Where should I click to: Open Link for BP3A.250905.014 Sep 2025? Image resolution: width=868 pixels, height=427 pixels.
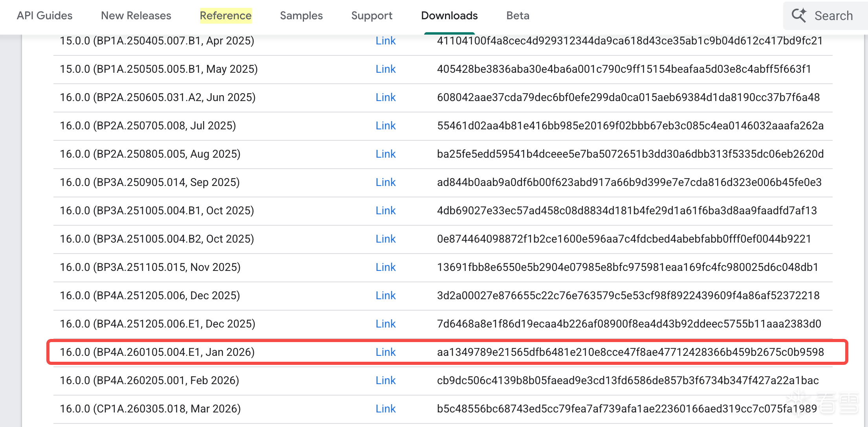point(385,182)
